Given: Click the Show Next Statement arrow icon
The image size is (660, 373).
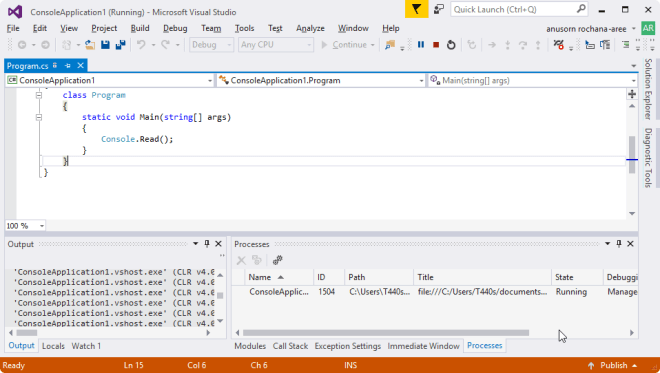Looking at the screenshot, I should click(x=492, y=45).
